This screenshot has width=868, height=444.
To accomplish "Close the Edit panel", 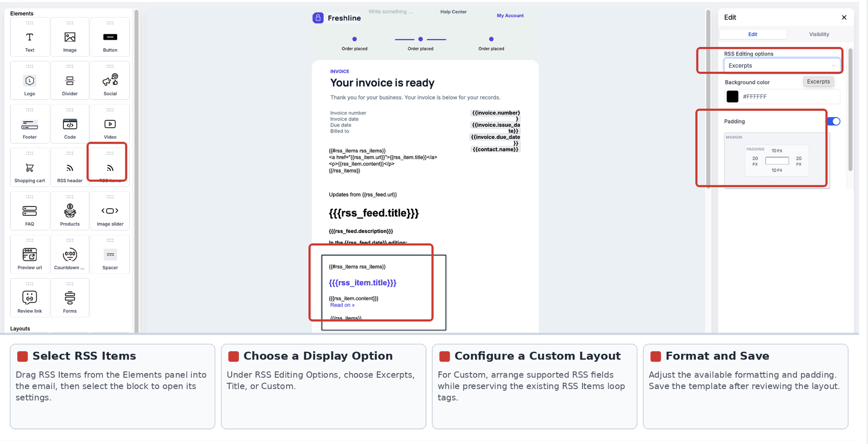I will pos(844,18).
